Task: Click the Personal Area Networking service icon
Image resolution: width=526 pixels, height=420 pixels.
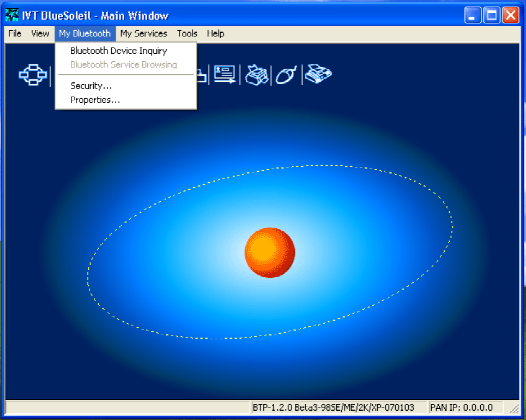Action: [33, 75]
